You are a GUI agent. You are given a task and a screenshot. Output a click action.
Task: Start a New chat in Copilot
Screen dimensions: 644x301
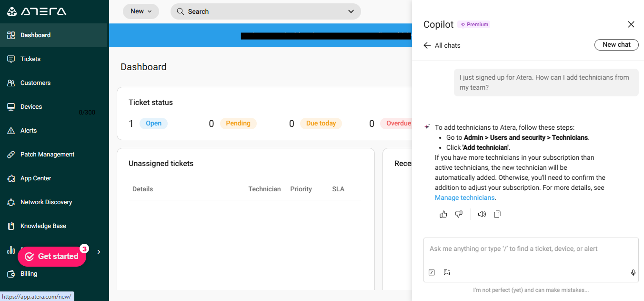[616, 45]
